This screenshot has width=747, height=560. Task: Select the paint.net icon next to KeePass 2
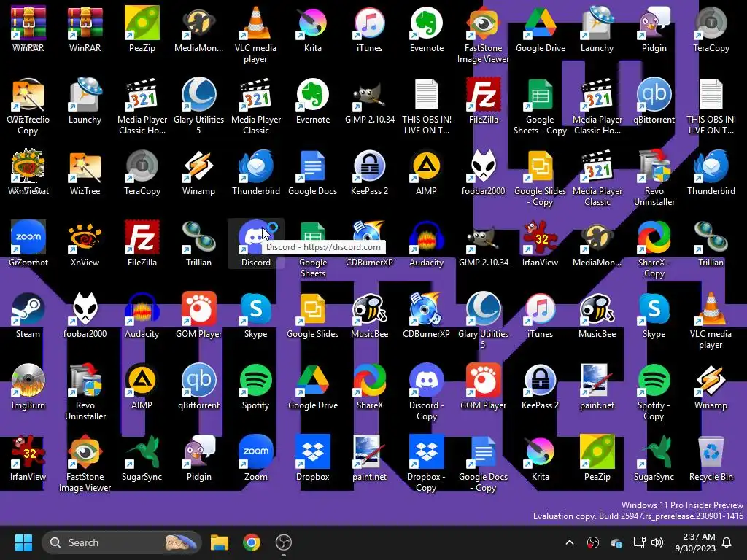597,386
